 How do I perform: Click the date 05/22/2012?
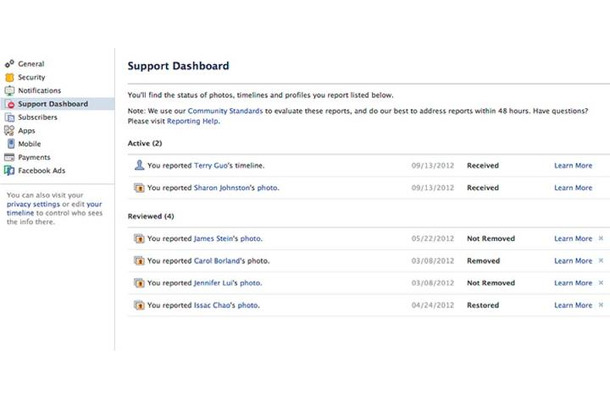[x=433, y=239]
